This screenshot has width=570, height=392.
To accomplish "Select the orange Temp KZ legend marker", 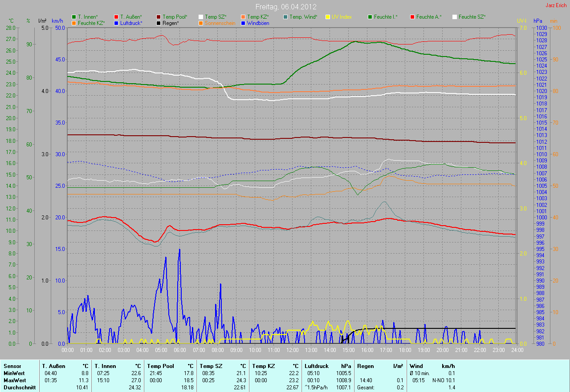I will coord(243,17).
